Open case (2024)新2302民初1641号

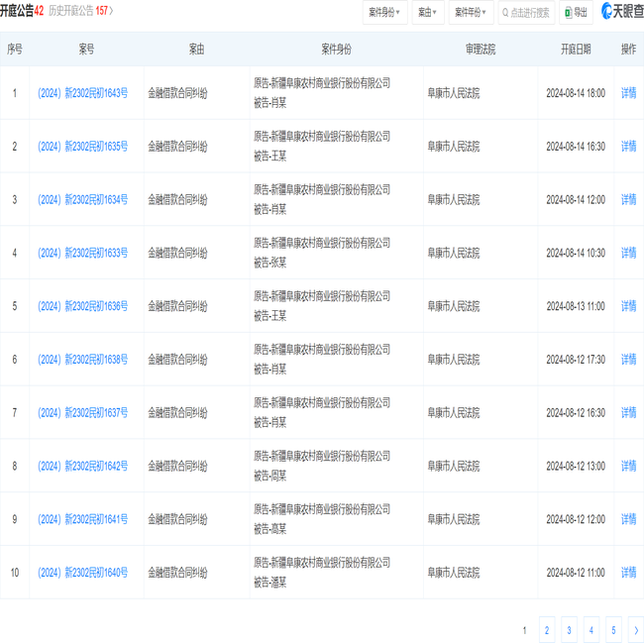(x=82, y=519)
